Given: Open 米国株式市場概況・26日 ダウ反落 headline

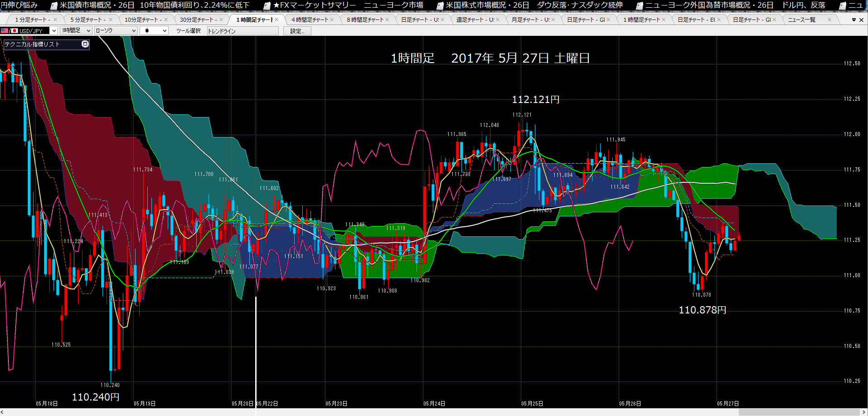Looking at the screenshot, I should (x=534, y=5).
